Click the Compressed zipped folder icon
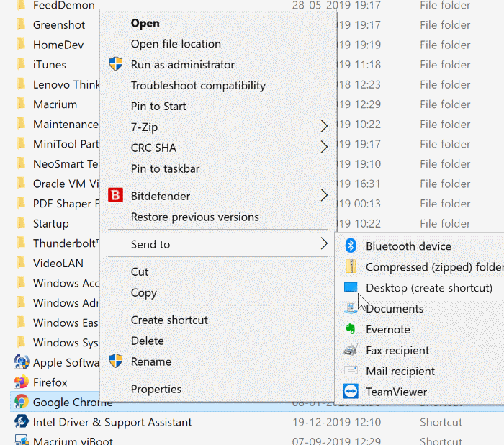The image size is (504, 445). point(351,267)
